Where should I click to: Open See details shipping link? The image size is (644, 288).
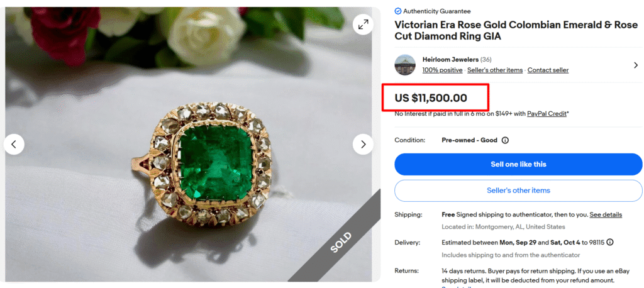[606, 214]
